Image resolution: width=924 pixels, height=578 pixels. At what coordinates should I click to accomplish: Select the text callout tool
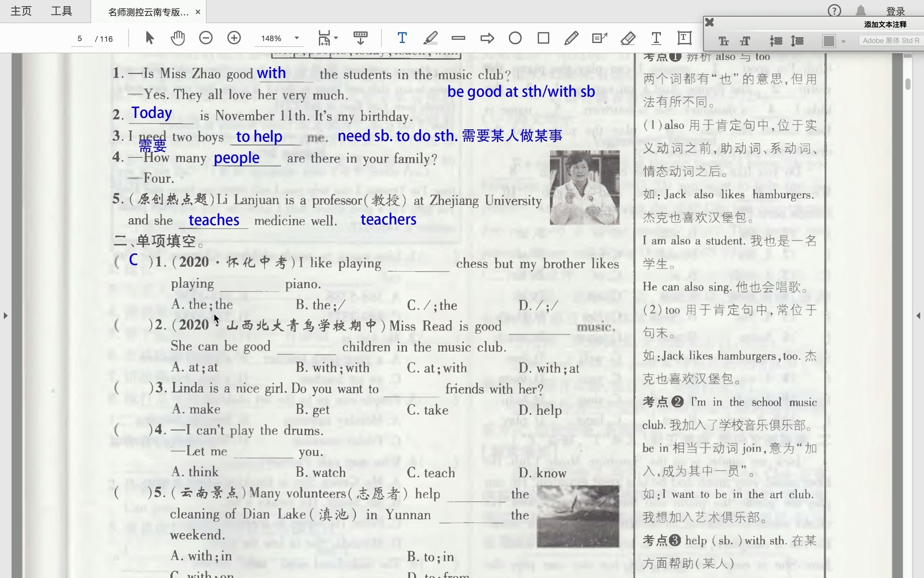(599, 38)
